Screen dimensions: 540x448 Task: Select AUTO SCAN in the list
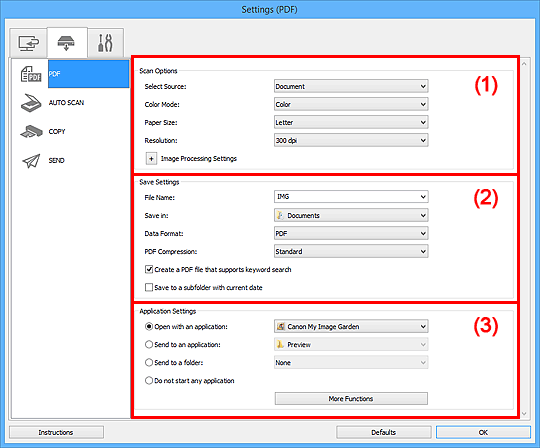[x=66, y=103]
